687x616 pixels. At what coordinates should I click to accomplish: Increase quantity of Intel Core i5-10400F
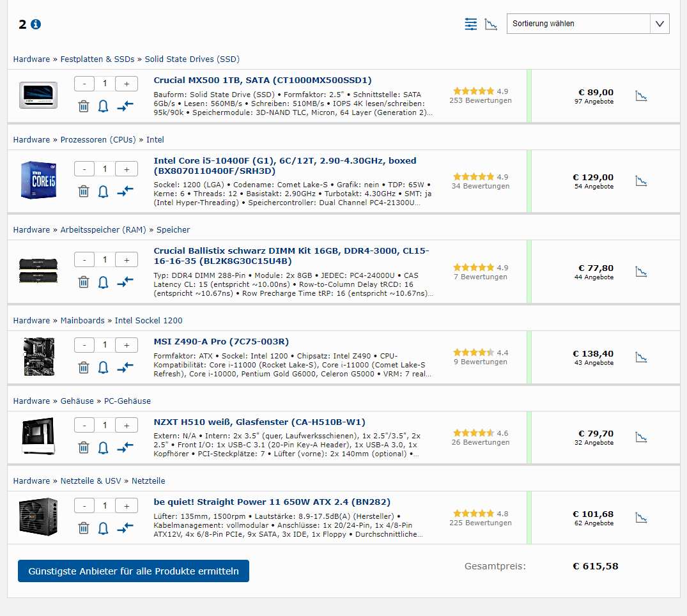pos(127,169)
